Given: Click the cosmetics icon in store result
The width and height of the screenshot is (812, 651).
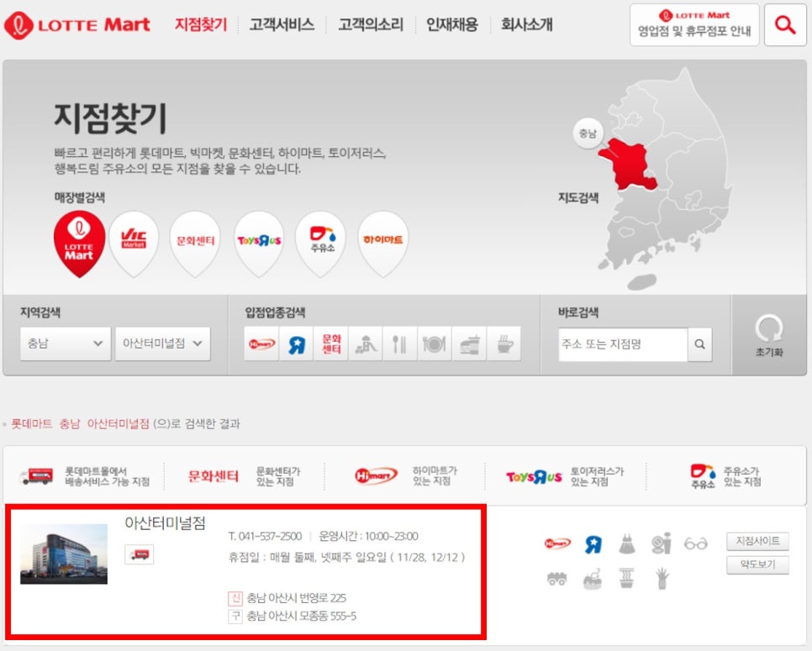Looking at the screenshot, I should point(662,543).
